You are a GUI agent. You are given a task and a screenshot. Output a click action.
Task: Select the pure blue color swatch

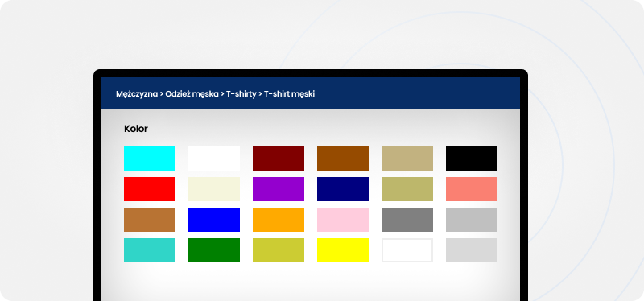(214, 220)
